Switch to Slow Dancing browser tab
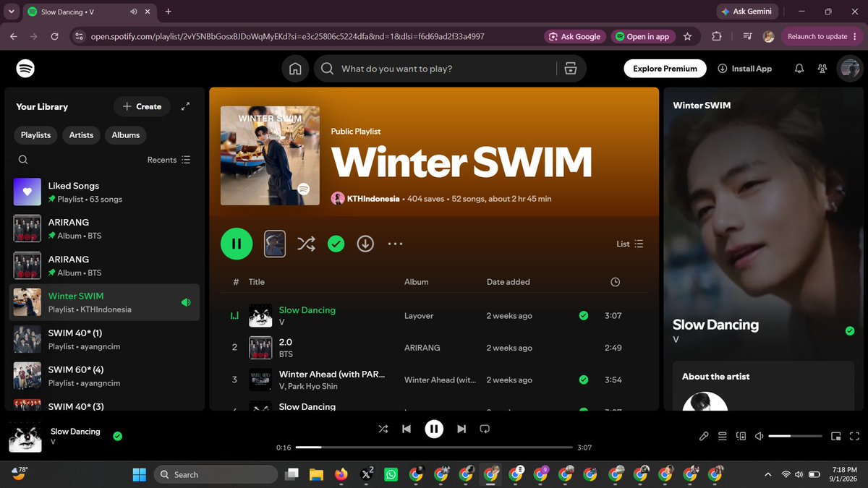Screen dimensions: 868x488 [88, 12]
